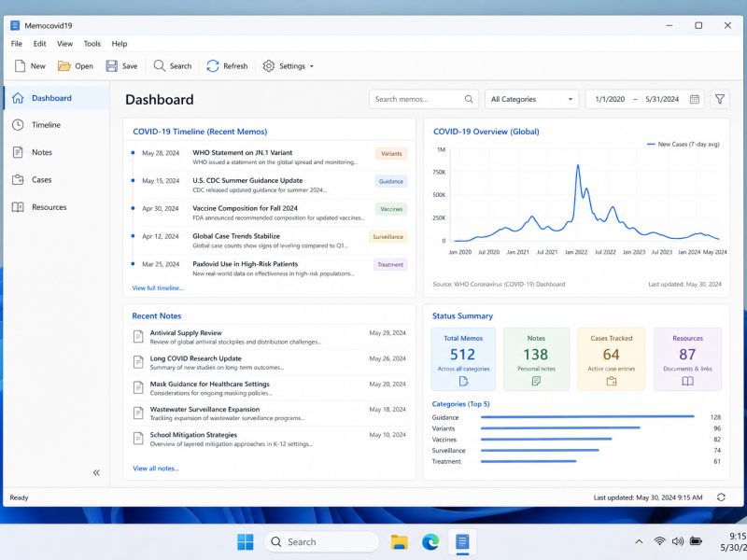This screenshot has width=747, height=560.
Task: Collapse the sidebar with the double chevron
Action: [96, 472]
